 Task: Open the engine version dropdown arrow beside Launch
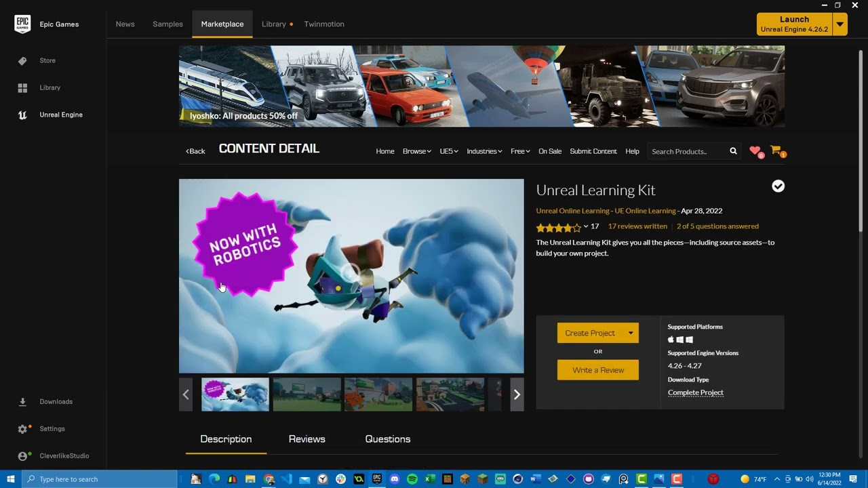coord(840,24)
